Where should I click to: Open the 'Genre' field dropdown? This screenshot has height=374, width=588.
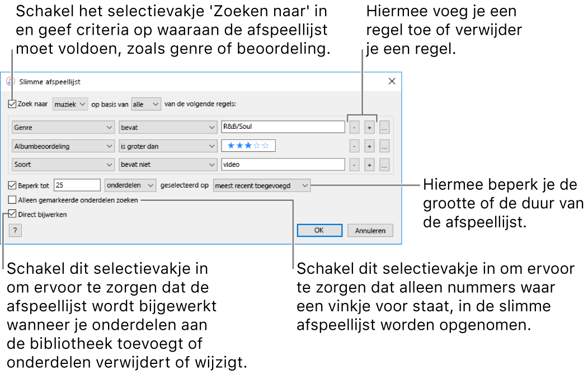(63, 128)
